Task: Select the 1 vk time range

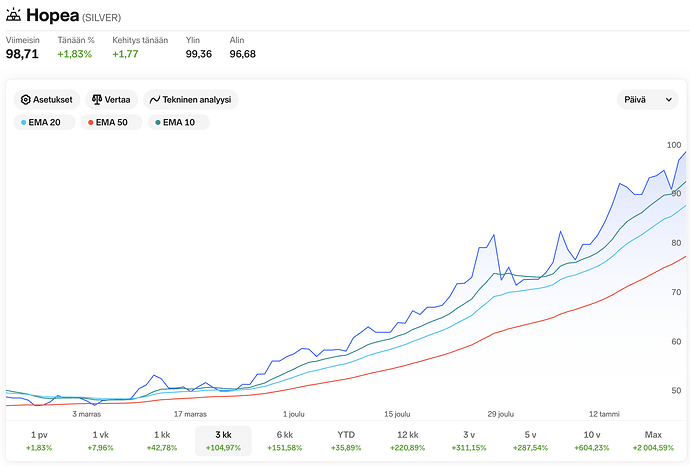Action: [x=100, y=441]
